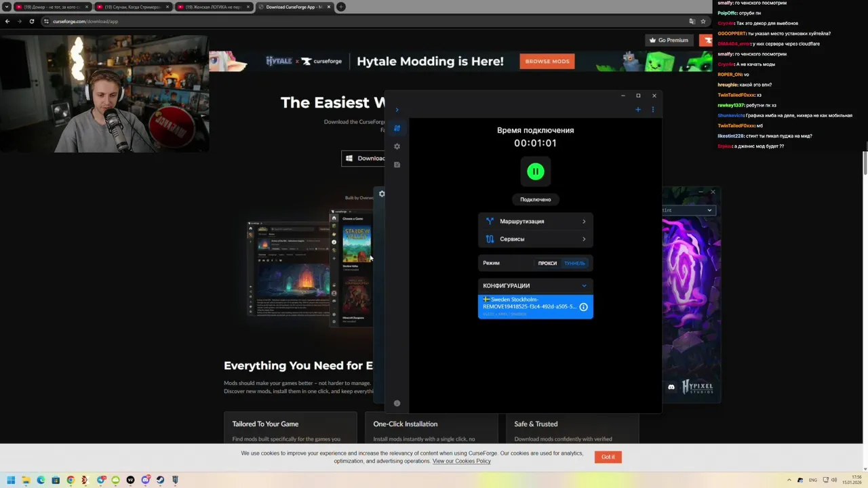Open the connections tab in VPN sidebar
This screenshot has width=868, height=488.
click(x=397, y=128)
